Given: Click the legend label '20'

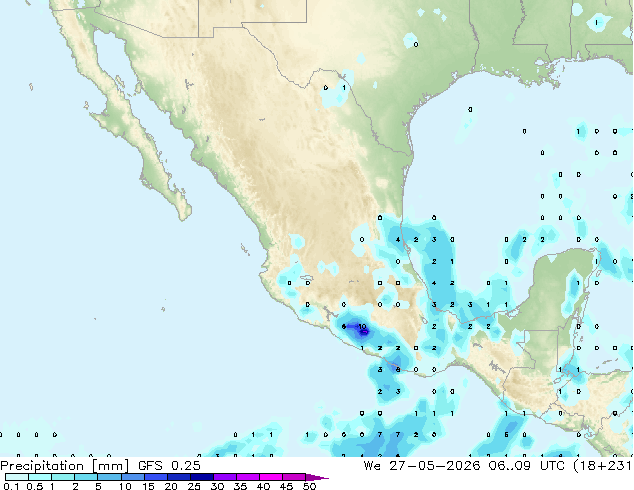Looking at the screenshot, I should point(171,486).
